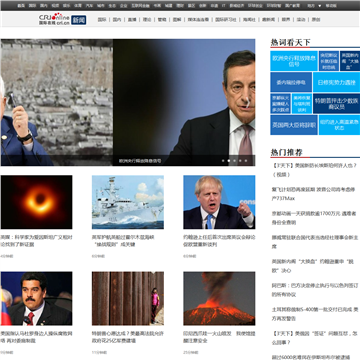Select the first carousel dot indicator
Screen dimensions: 360x360
pos(223,161)
